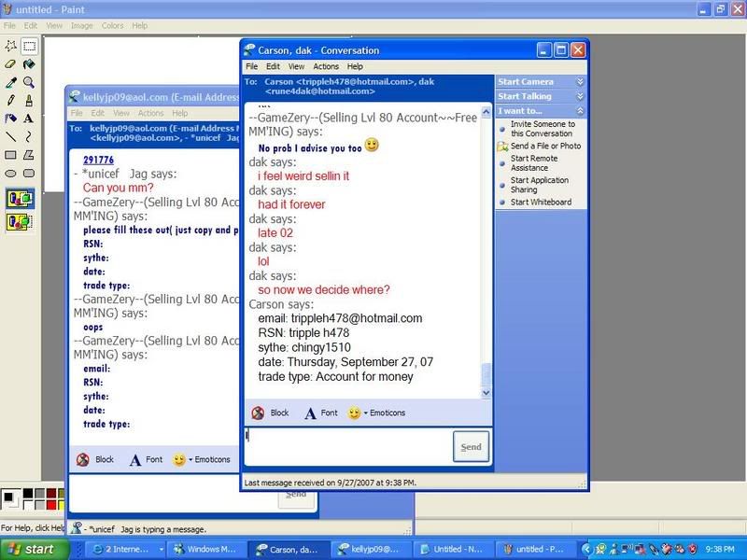Choose the Eraser tool in Paint
The width and height of the screenshot is (747, 560).
pos(10,64)
